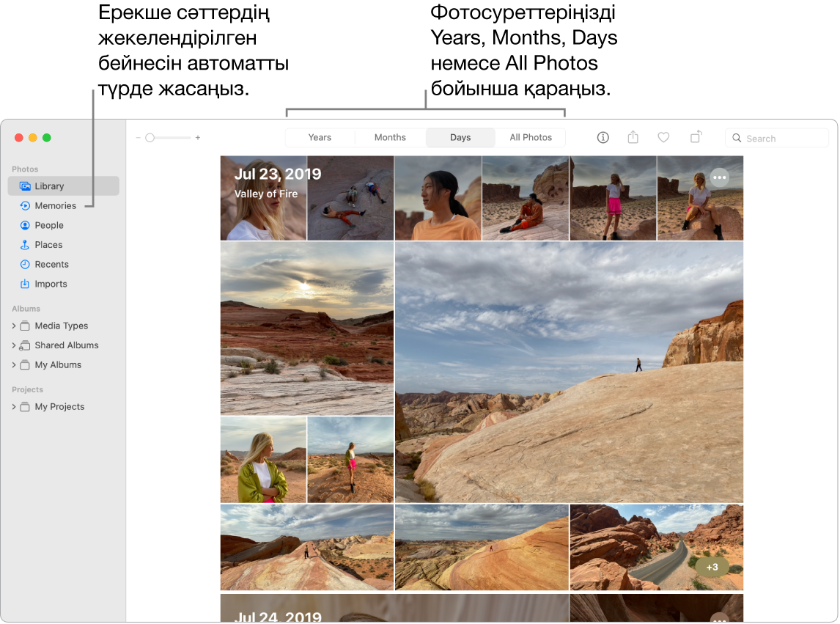The height and width of the screenshot is (624, 840).
Task: Open Recents in the sidebar
Action: pos(51,264)
